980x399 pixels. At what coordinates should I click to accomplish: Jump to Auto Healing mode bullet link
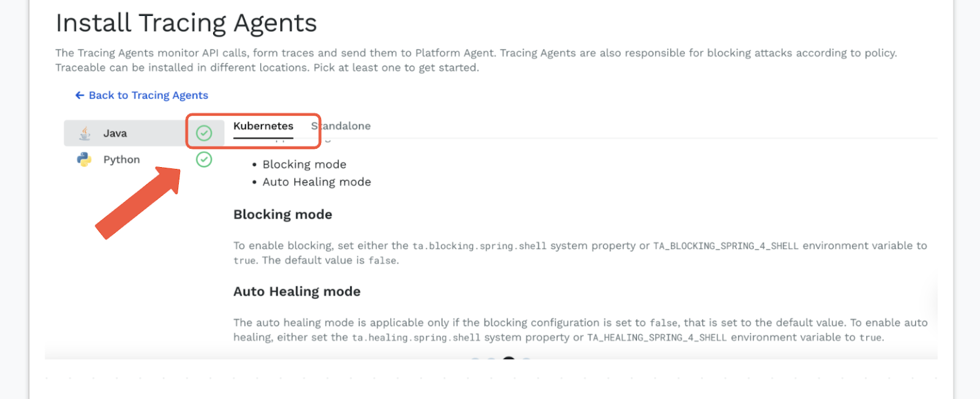coord(317,182)
